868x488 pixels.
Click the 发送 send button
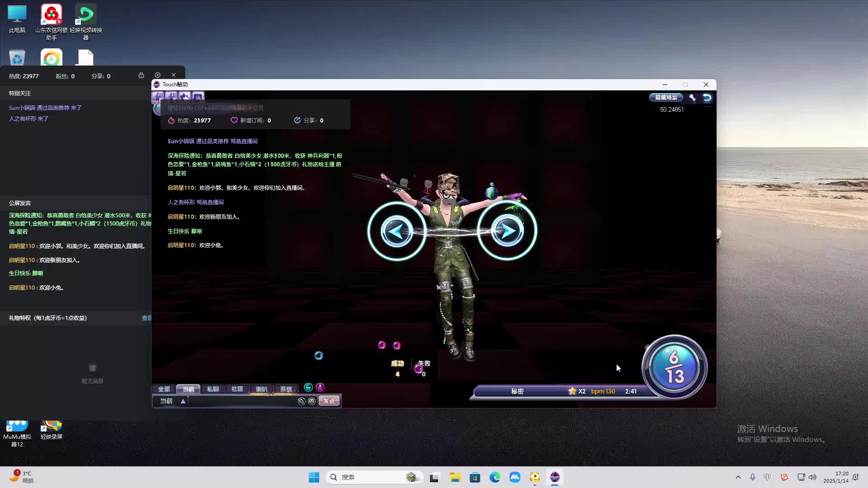click(329, 401)
